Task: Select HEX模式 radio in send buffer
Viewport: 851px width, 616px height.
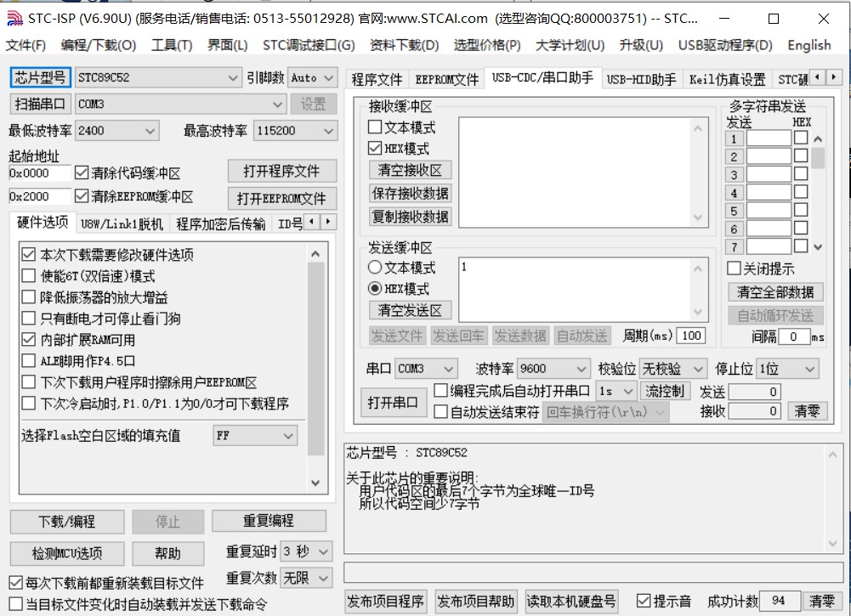Action: (374, 289)
